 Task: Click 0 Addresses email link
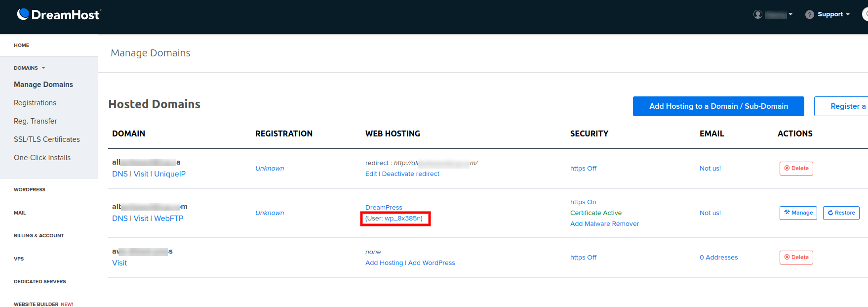coord(718,258)
